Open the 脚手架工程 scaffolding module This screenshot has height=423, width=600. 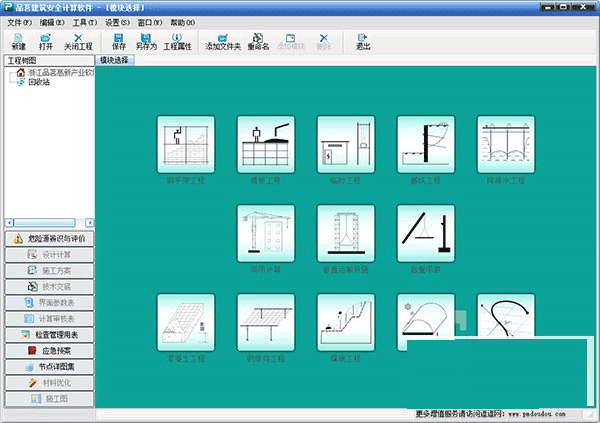point(186,146)
